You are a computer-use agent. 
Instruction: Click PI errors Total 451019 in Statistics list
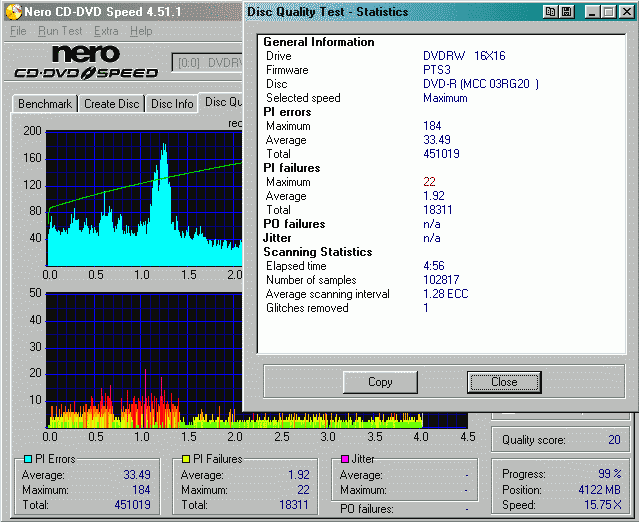click(x=441, y=154)
